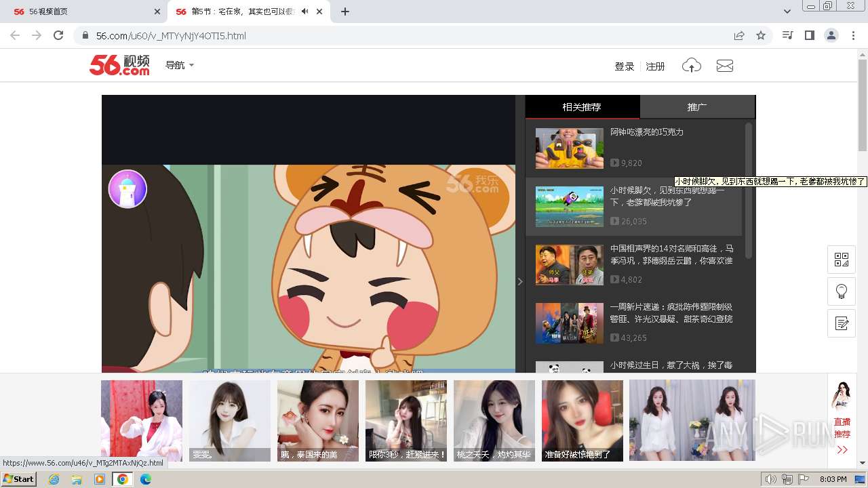Click the address bar URL field

(407, 35)
